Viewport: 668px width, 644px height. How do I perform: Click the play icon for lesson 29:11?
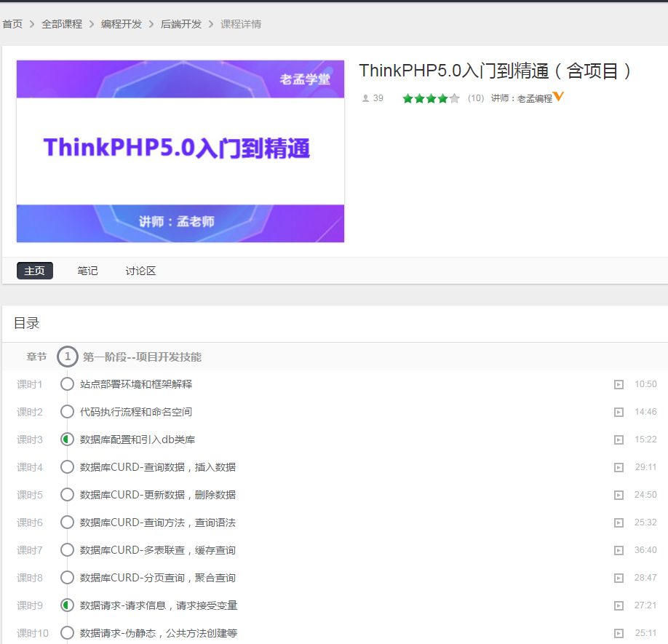[x=619, y=468]
